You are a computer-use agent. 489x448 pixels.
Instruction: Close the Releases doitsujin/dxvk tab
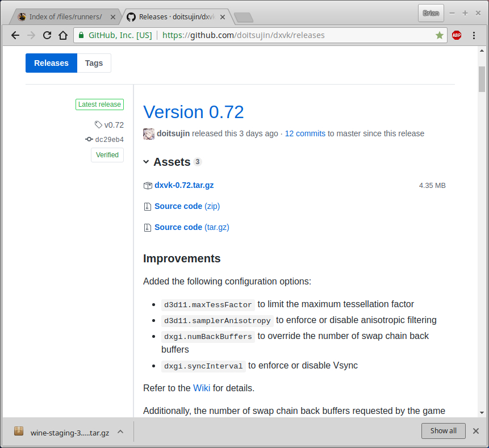point(223,17)
